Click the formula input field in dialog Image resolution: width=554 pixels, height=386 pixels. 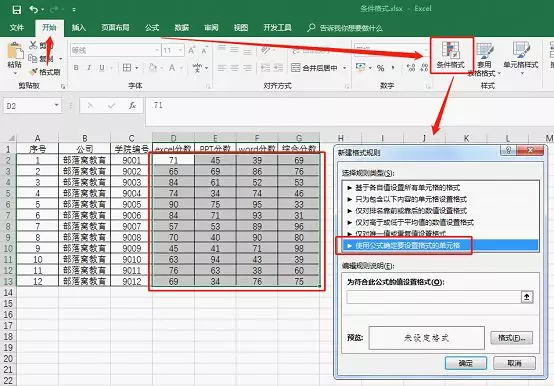434,297
